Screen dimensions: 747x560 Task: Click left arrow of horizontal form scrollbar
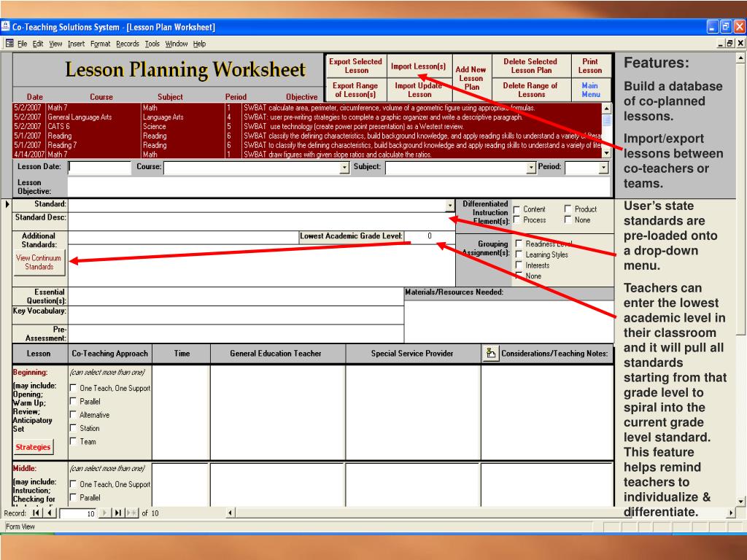tap(231, 513)
